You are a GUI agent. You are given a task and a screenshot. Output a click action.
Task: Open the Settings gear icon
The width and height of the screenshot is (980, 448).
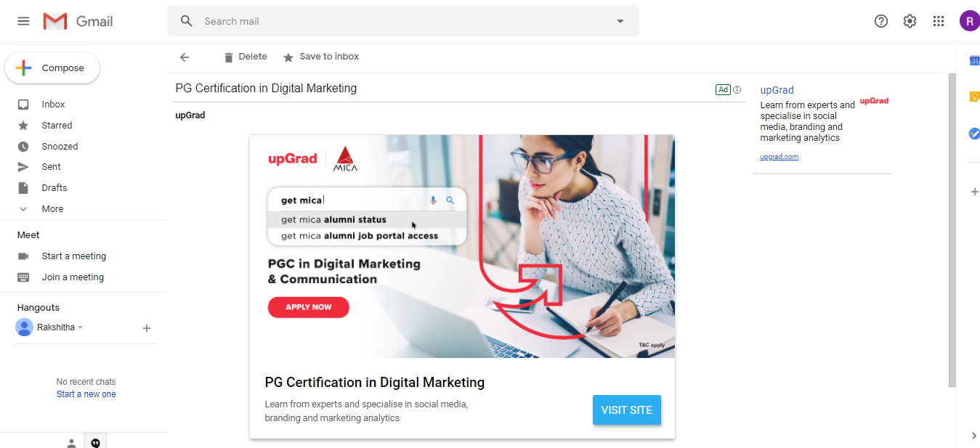tap(910, 21)
